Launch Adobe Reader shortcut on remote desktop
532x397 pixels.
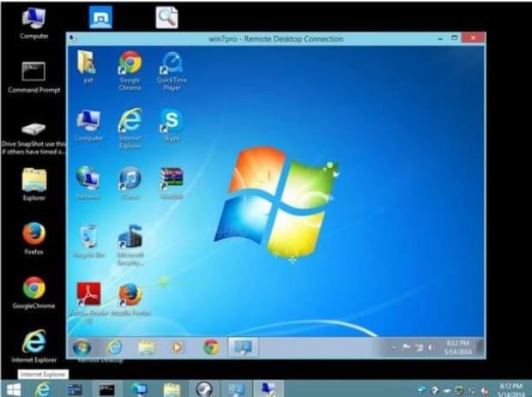click(x=88, y=303)
